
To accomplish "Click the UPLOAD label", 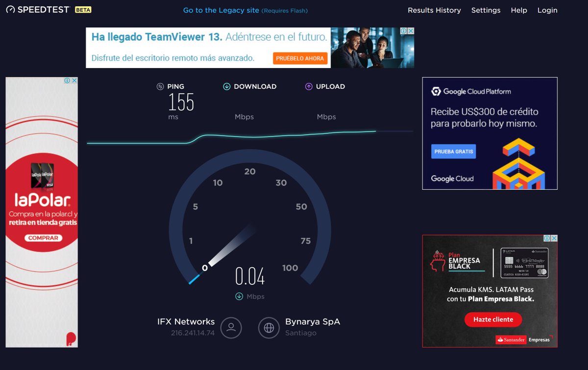I will (x=330, y=87).
